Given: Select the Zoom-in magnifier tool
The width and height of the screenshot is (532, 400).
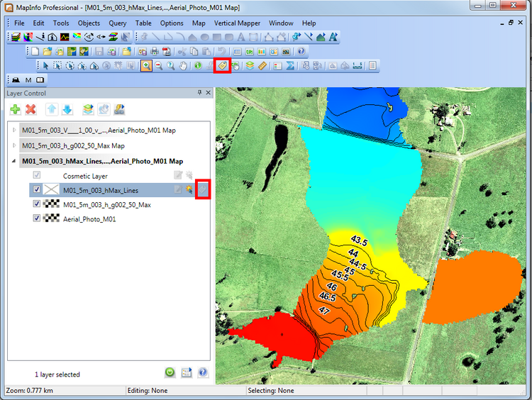Looking at the screenshot, I should click(x=146, y=65).
